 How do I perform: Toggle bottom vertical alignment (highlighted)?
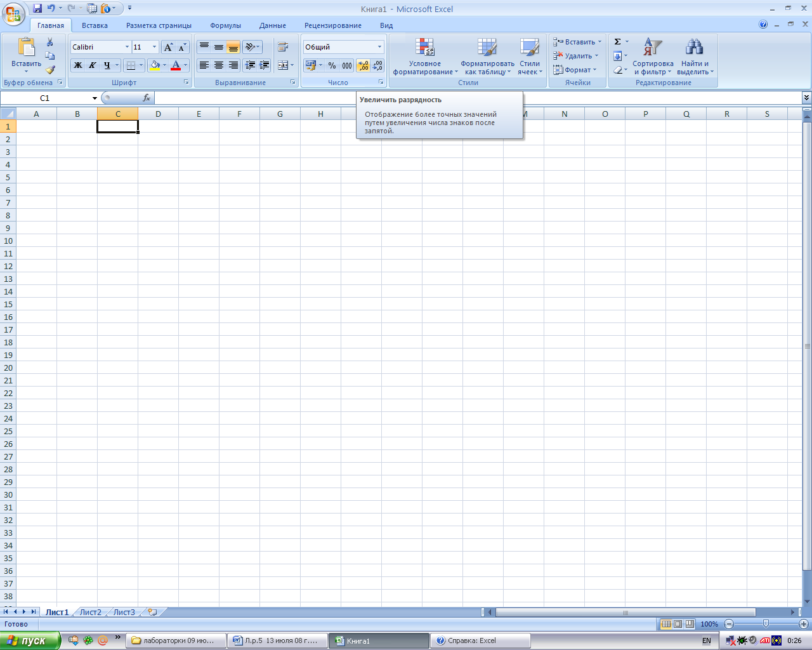pos(233,47)
